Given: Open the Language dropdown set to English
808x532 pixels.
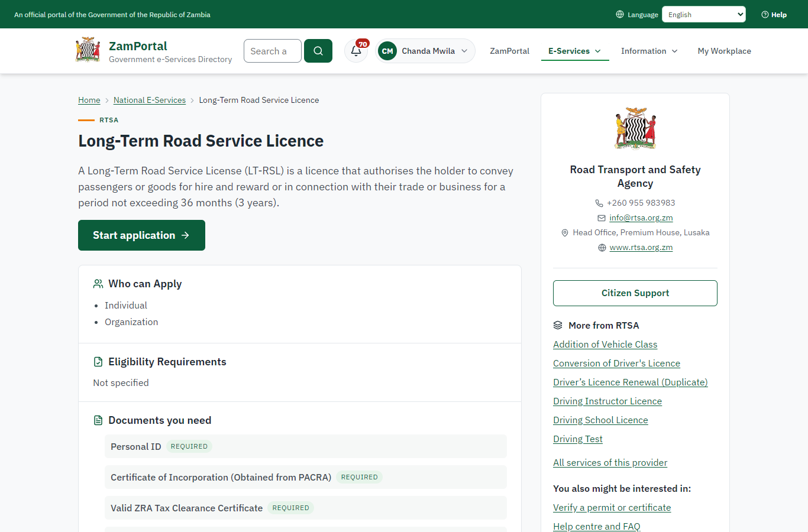Looking at the screenshot, I should 704,14.
